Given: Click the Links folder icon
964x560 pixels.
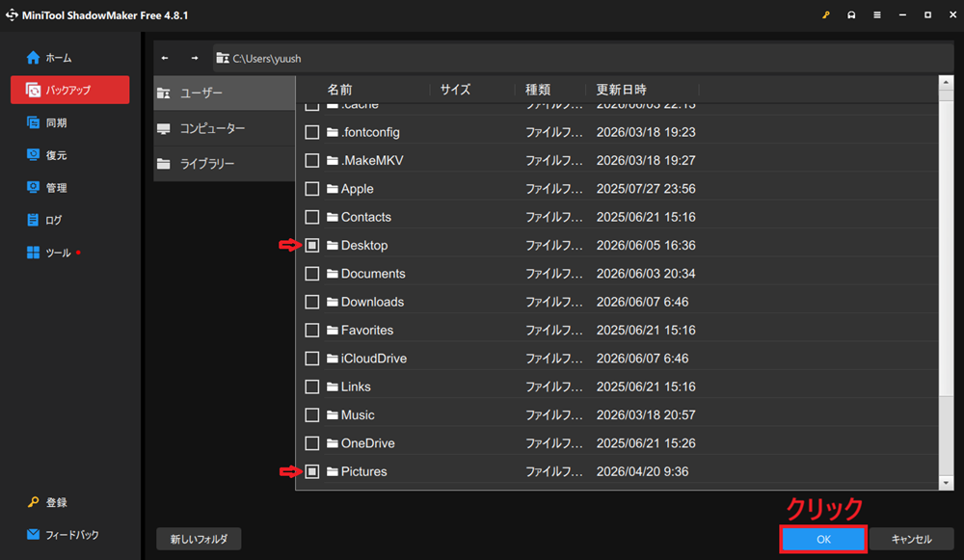Looking at the screenshot, I should [333, 387].
